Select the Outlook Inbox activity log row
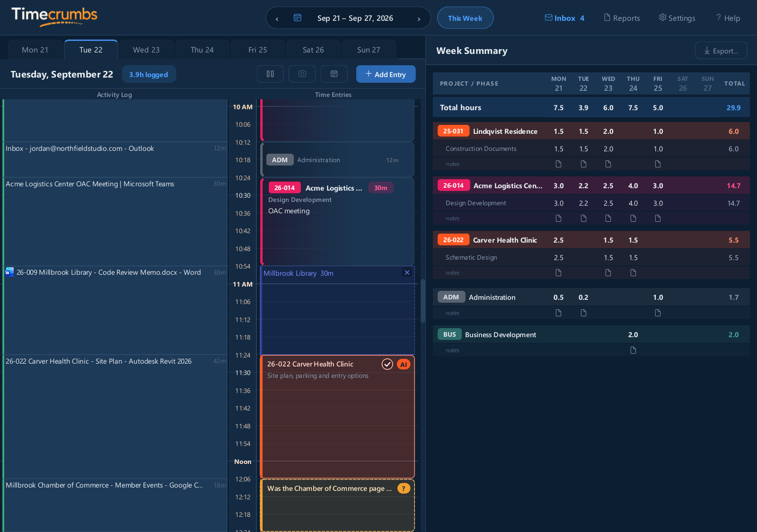 click(x=115, y=159)
